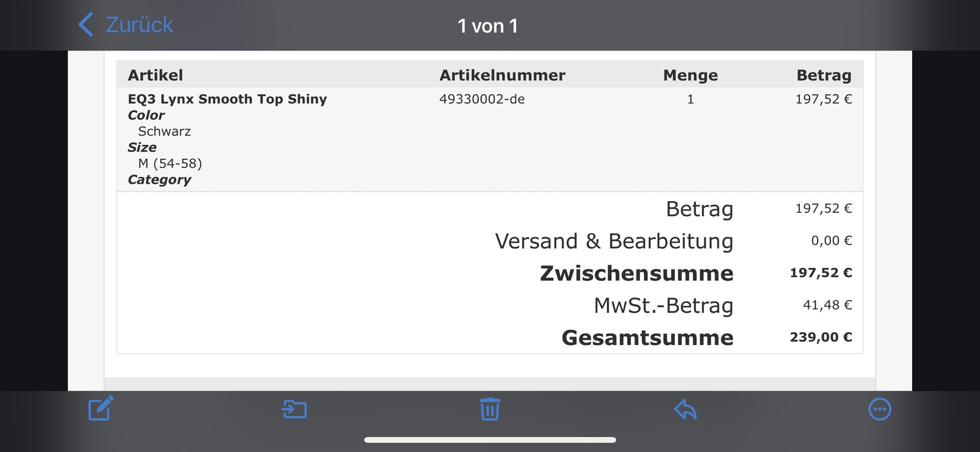This screenshot has width=980, height=452.
Task: Open the more options ellipsis icon
Action: [x=879, y=409]
